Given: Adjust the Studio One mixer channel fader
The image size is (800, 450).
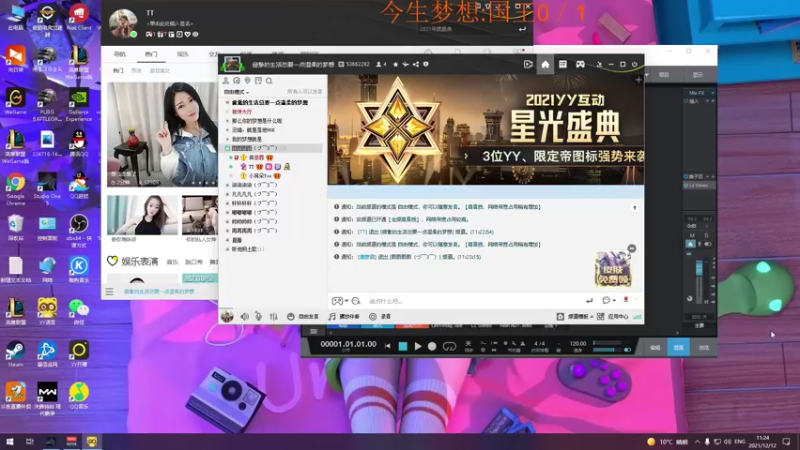Looking at the screenshot, I should [x=699, y=269].
